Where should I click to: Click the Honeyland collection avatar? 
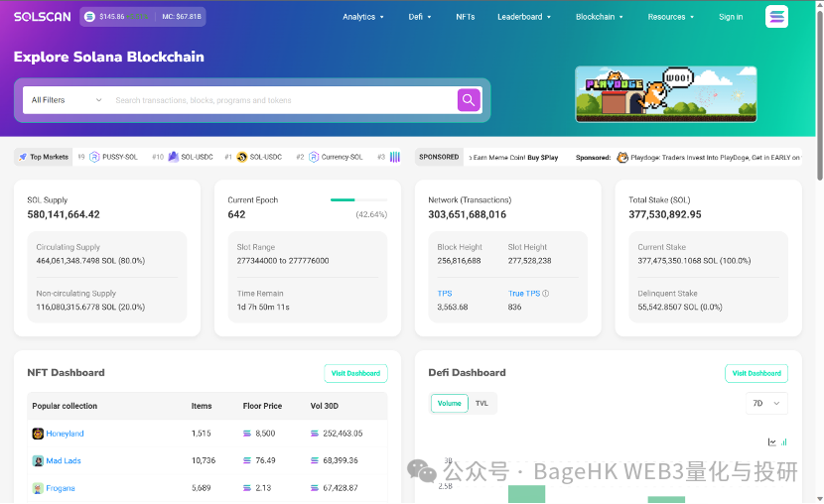[x=38, y=434]
